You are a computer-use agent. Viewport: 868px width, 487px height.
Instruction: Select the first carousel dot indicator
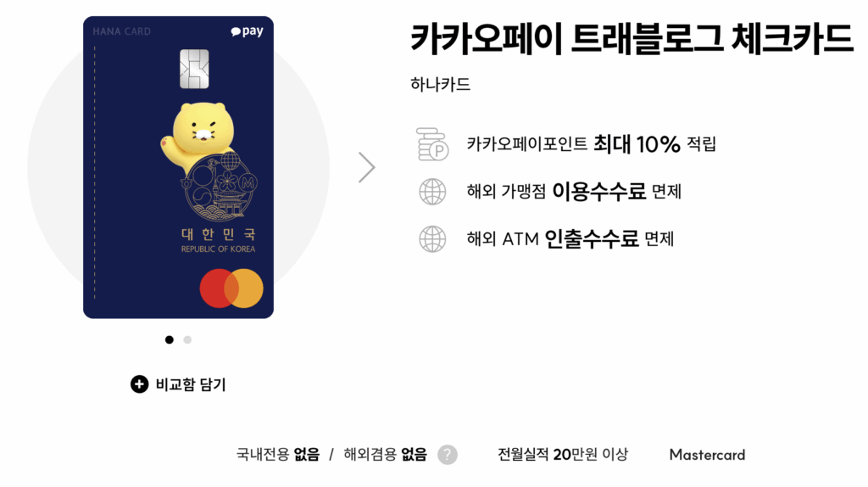[170, 339]
